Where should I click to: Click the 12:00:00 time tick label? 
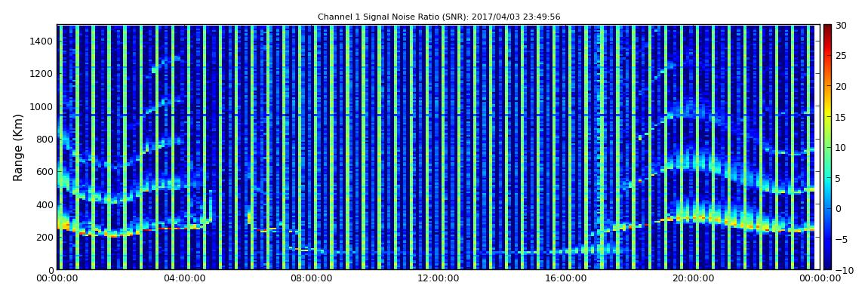[x=437, y=279]
